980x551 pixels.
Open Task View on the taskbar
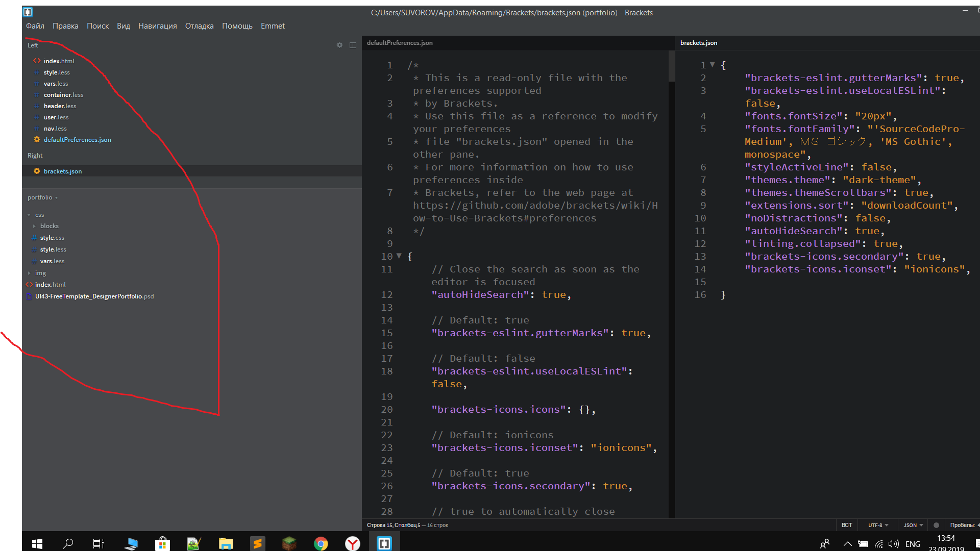click(99, 544)
